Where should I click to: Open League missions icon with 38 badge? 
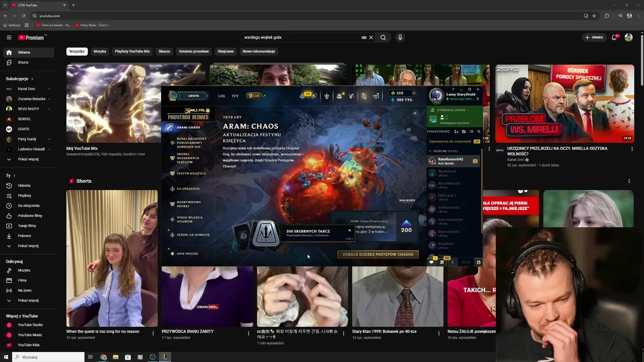(442, 262)
